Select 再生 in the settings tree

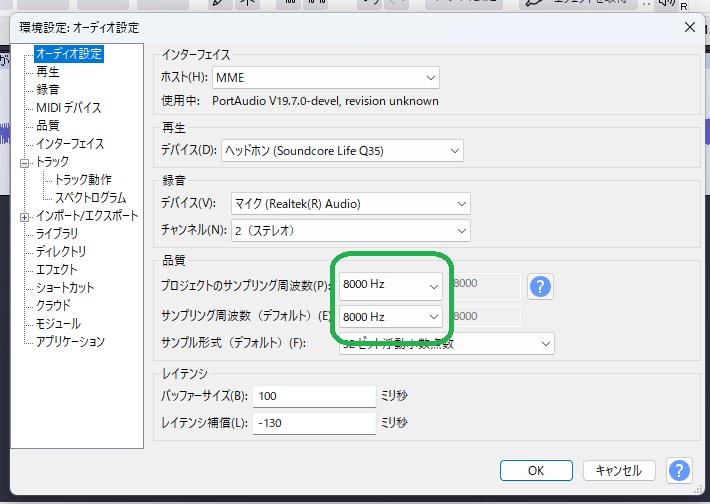point(48,72)
